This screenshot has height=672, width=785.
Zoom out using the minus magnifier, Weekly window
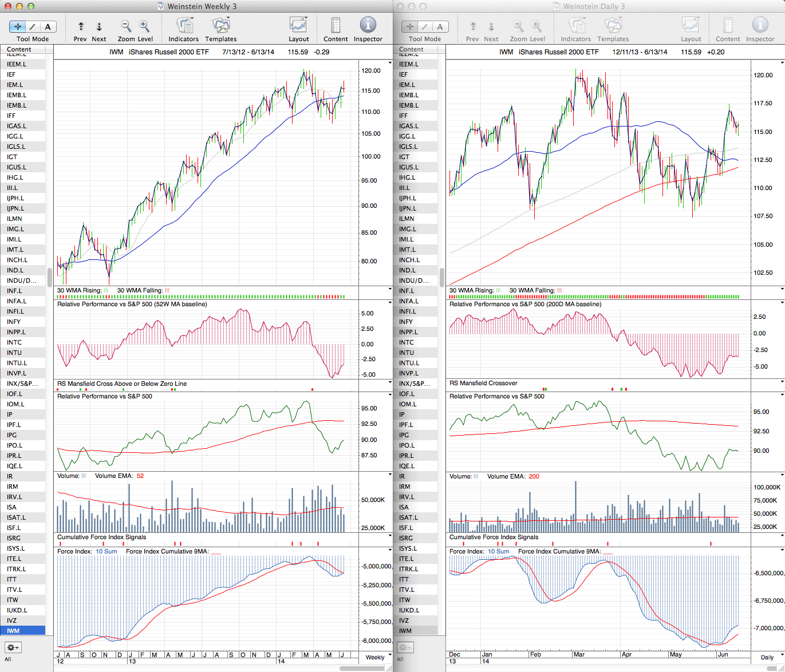coord(126,26)
